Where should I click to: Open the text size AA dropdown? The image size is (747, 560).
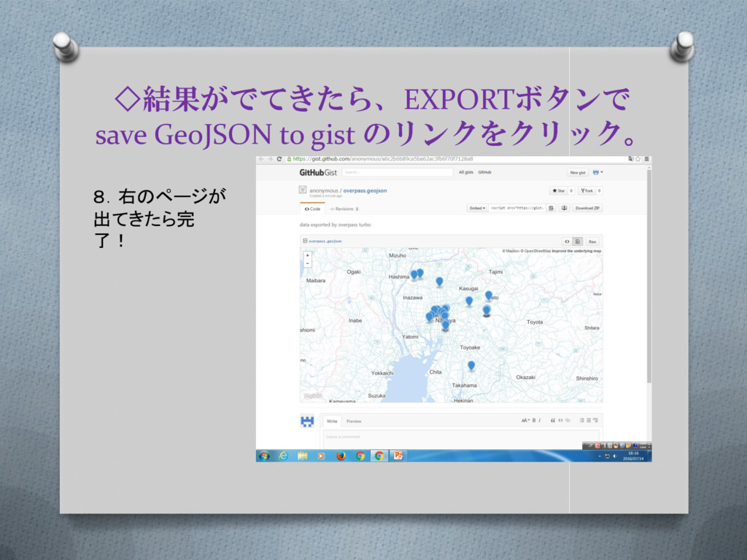525,421
